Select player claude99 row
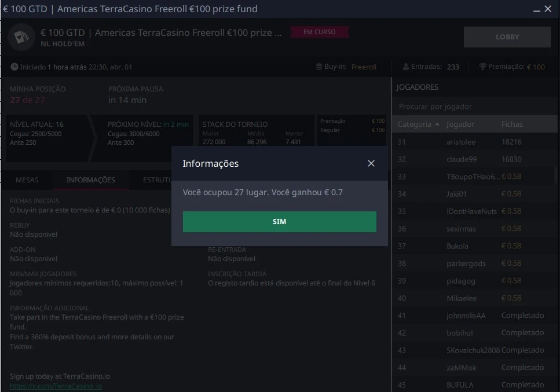560x392 pixels. (x=462, y=159)
